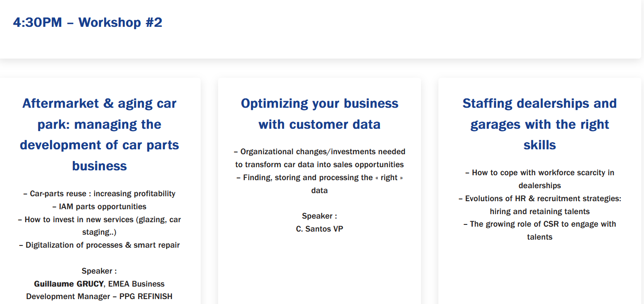The width and height of the screenshot is (644, 304).
Task: Select the Staffing dealerships and garages heading
Action: coord(539,124)
